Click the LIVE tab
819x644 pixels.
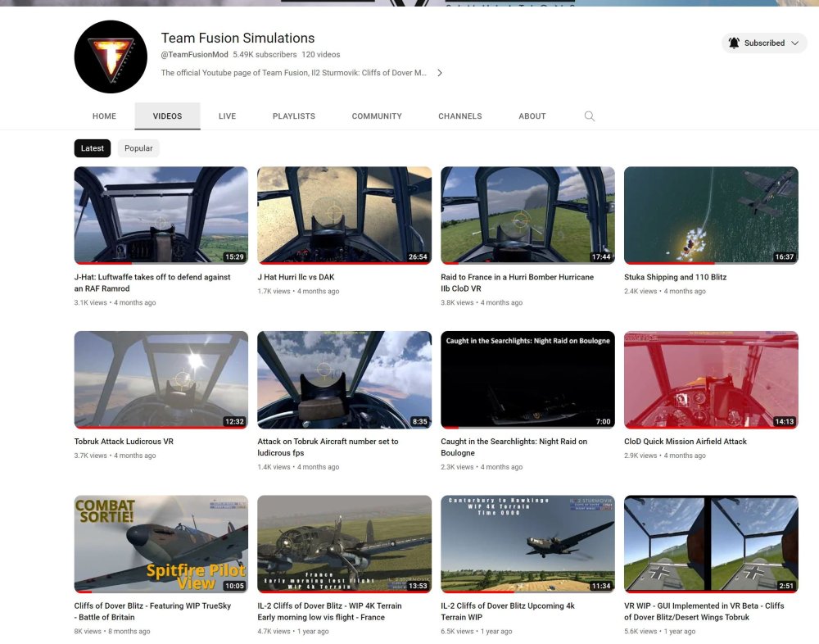point(227,116)
